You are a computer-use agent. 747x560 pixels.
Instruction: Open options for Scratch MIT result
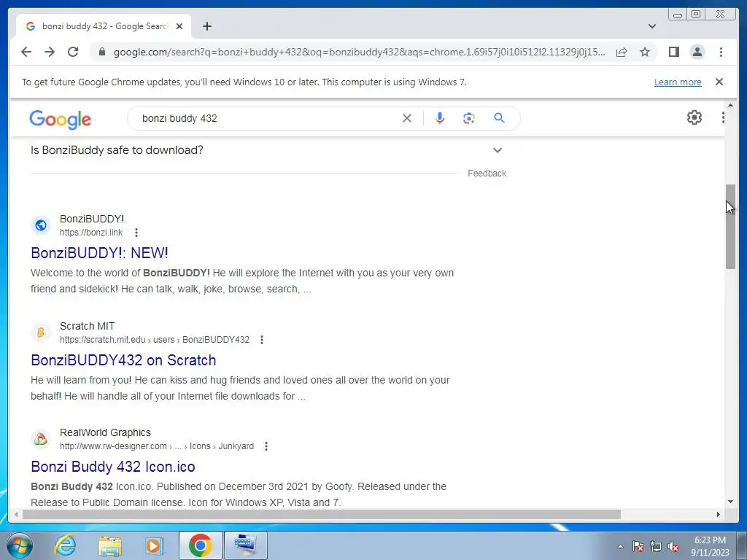[262, 340]
